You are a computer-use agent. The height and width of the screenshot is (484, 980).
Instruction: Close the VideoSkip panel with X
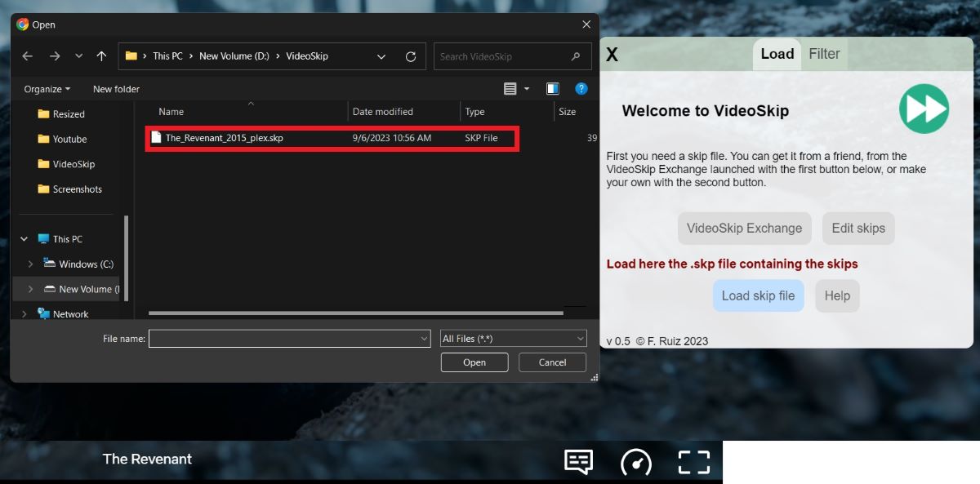[x=612, y=55]
